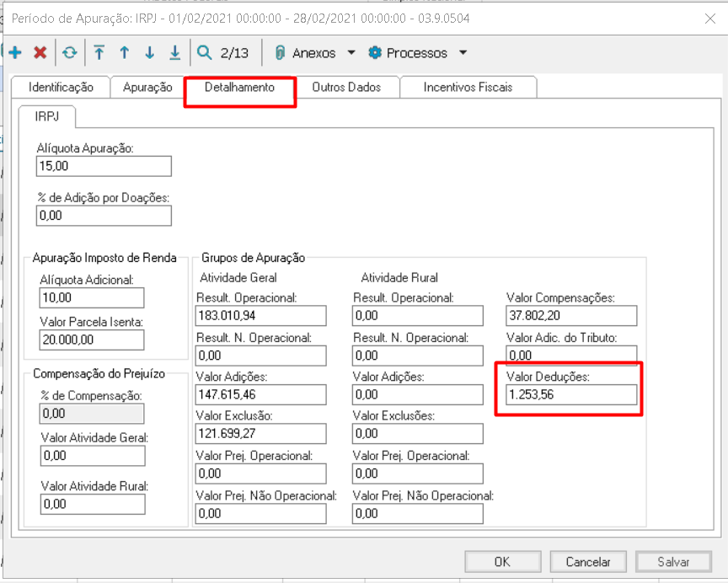Screen dimensions: 728x583
Task: Click the Valor Compensações field
Action: tap(571, 316)
